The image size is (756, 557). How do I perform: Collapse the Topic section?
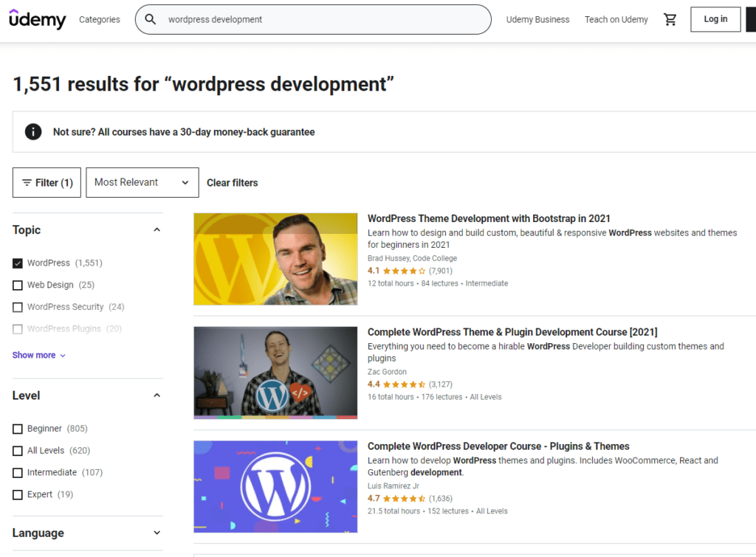point(157,229)
